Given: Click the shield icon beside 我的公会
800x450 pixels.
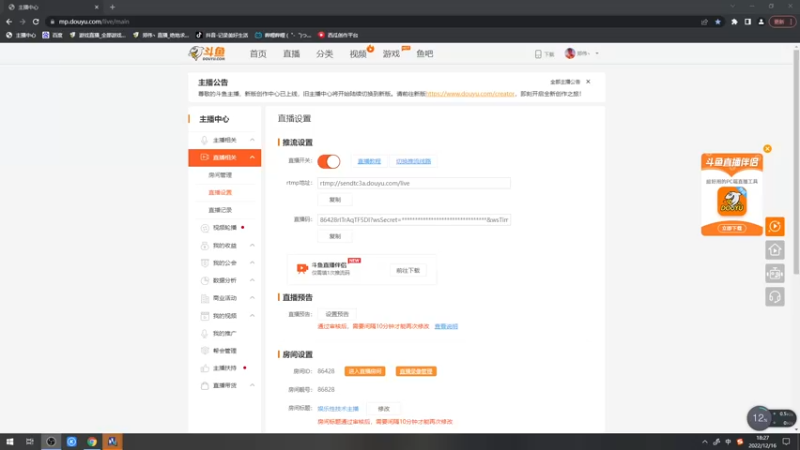Looking at the screenshot, I should point(205,263).
